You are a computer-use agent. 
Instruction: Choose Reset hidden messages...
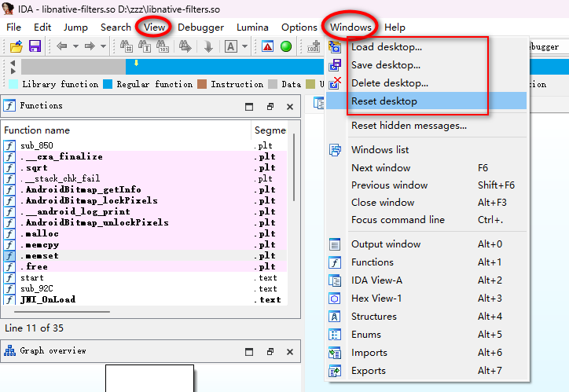coord(426,126)
